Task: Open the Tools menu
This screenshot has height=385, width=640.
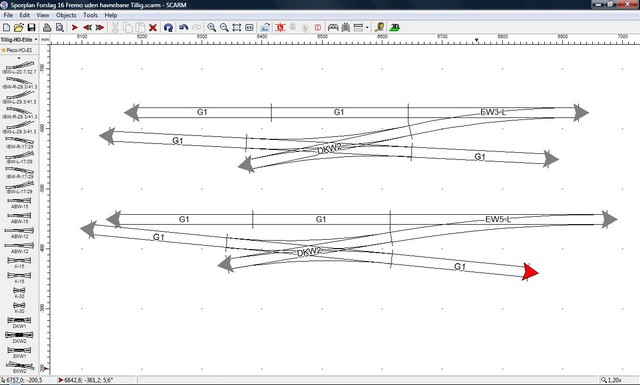Action: click(x=90, y=15)
